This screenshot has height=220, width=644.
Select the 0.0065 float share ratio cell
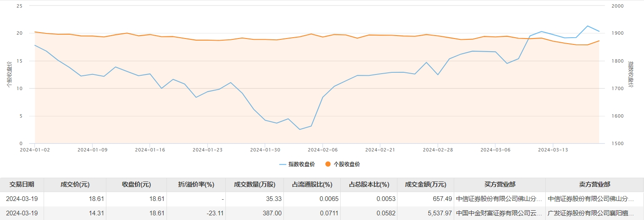click(312, 198)
